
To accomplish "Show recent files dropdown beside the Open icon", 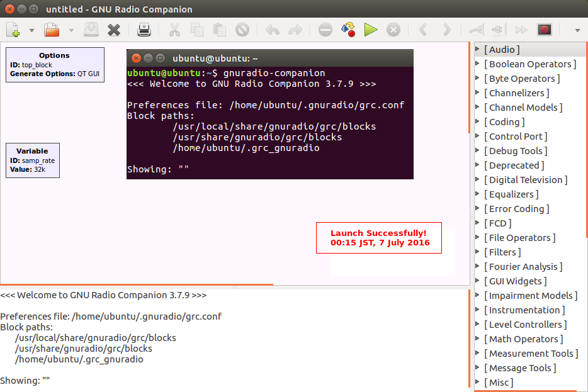I will coord(71,30).
